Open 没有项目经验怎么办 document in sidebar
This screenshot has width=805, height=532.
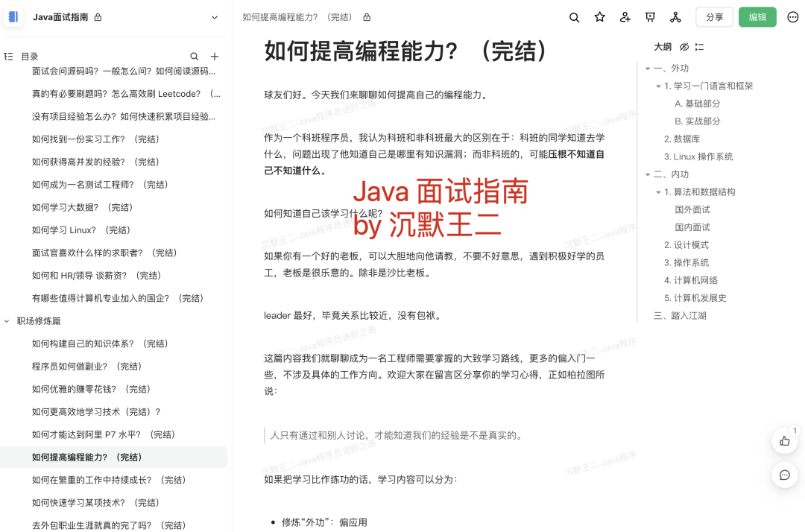click(124, 116)
